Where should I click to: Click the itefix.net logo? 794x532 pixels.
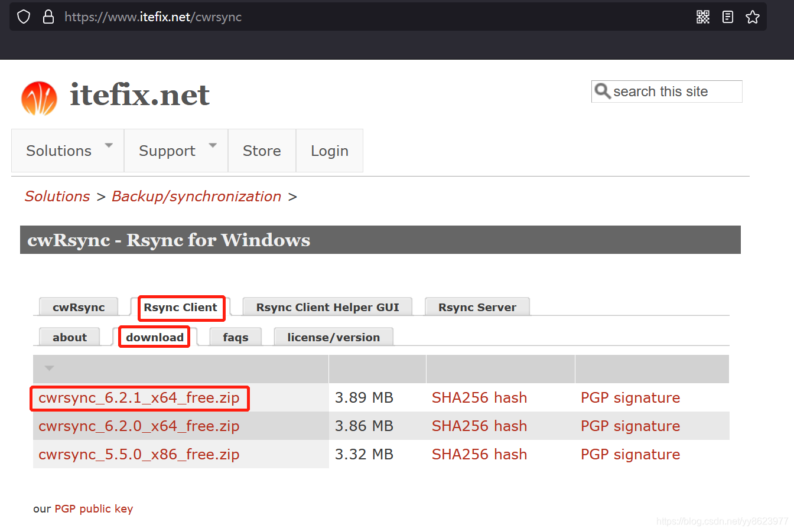tap(39, 96)
